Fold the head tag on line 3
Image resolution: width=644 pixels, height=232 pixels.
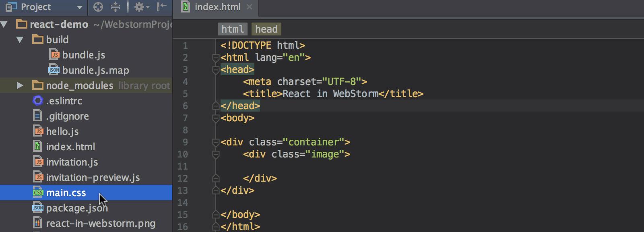click(216, 70)
